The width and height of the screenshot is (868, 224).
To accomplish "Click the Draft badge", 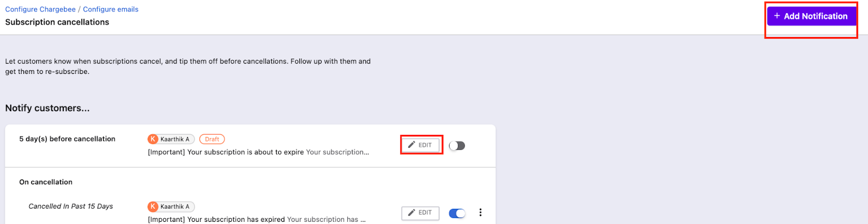I will tap(212, 139).
